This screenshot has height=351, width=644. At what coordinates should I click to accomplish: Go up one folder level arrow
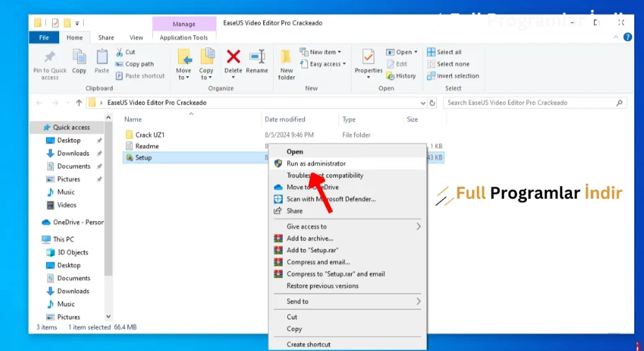79,103
